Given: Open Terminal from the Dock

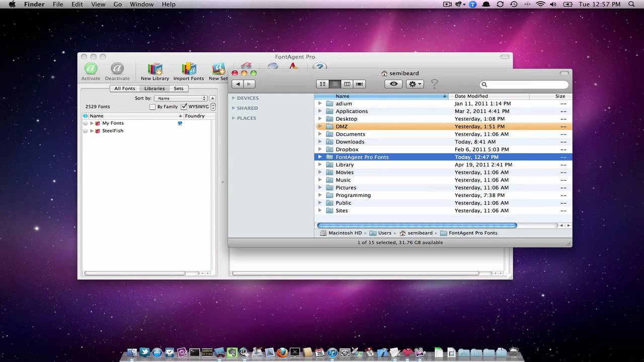Looking at the screenshot, I should coord(195,353).
